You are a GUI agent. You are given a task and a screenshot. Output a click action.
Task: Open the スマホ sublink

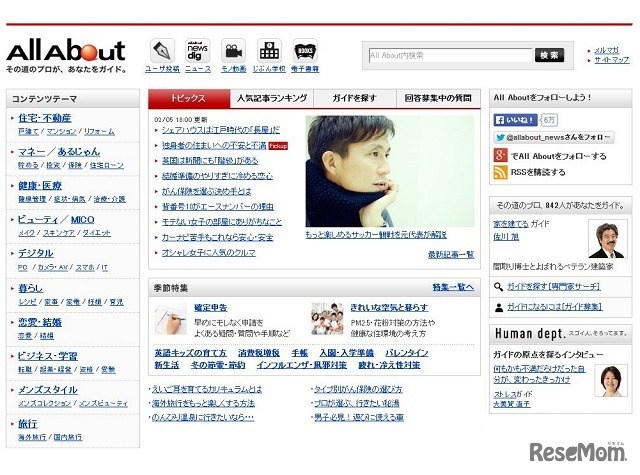[85, 268]
